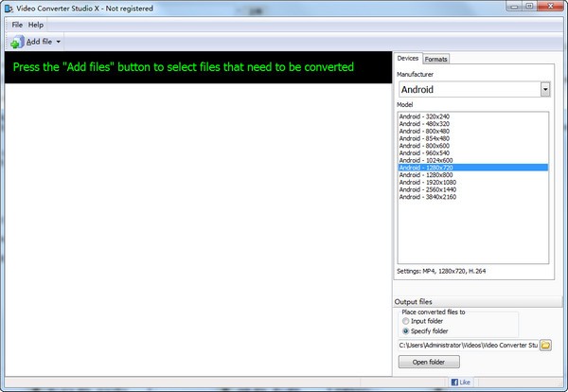This screenshot has height=392, width=568.
Task: Click the green Add file icon
Action: click(16, 42)
